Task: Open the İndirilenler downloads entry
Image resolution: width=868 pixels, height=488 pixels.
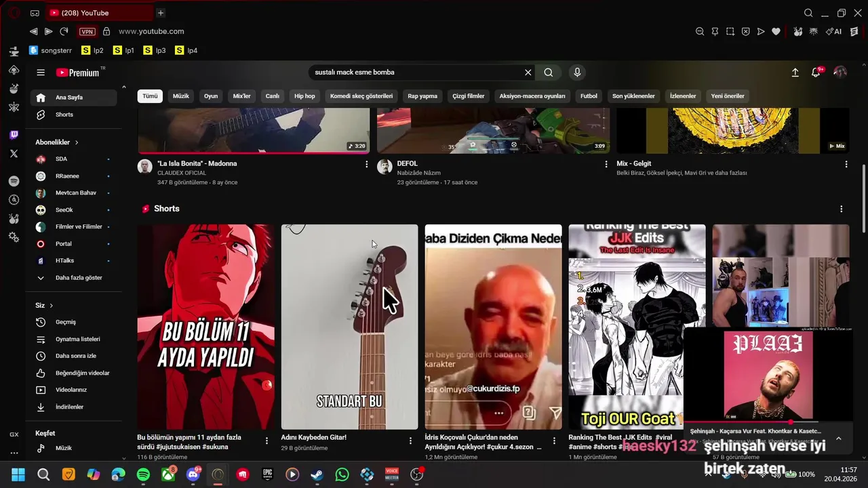Action: [x=73, y=407]
